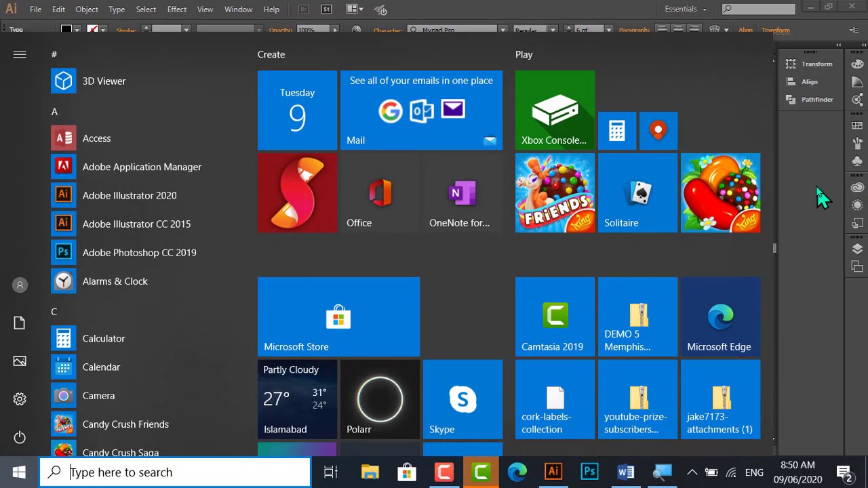The image size is (868, 488).
Task: Click the GPU performance rocket icon
Action: pyautogui.click(x=381, y=9)
